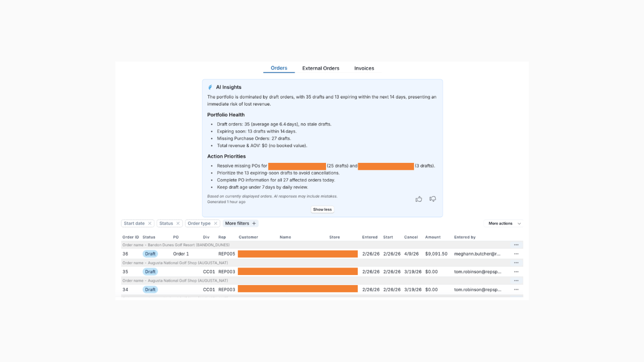Sort by the Amount column header
The image size is (644, 362).
433,237
